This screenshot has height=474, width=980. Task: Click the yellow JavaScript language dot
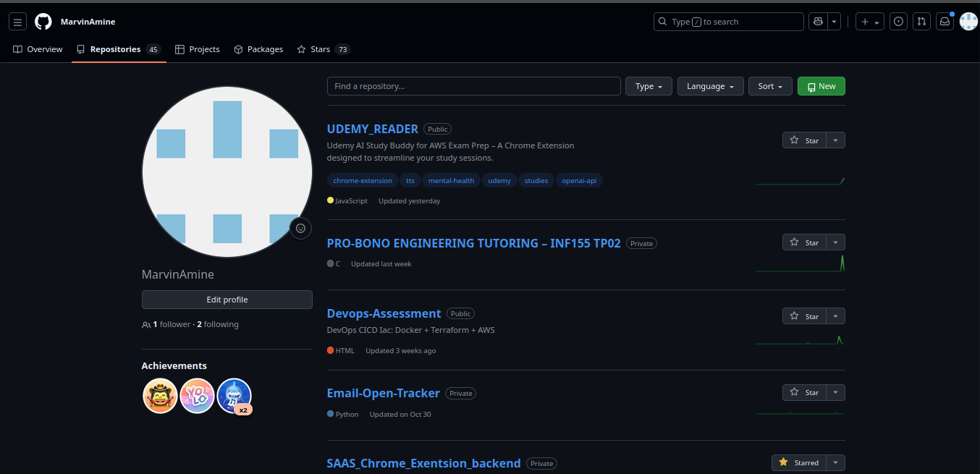(x=329, y=200)
